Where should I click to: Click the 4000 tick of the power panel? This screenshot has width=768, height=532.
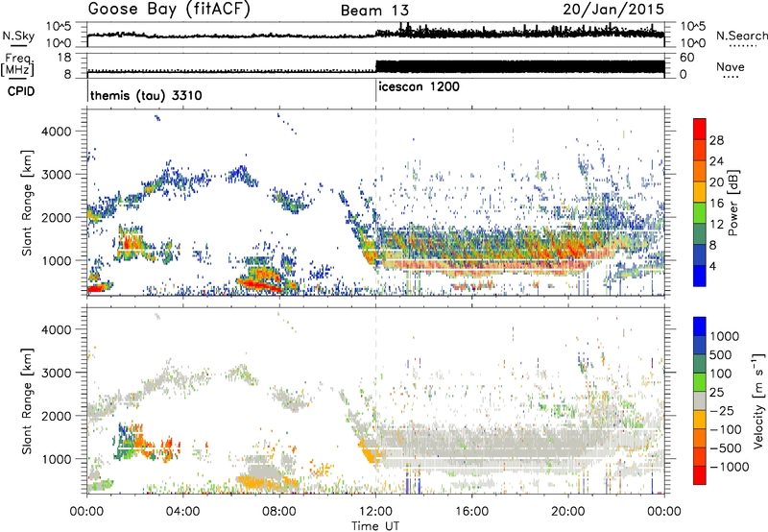pyautogui.click(x=57, y=132)
